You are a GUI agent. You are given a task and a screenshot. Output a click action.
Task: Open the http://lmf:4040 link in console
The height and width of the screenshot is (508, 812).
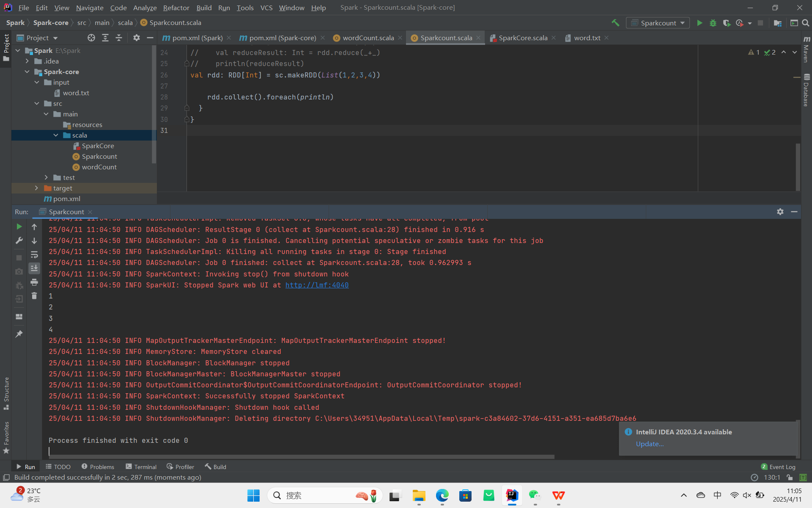317,285
